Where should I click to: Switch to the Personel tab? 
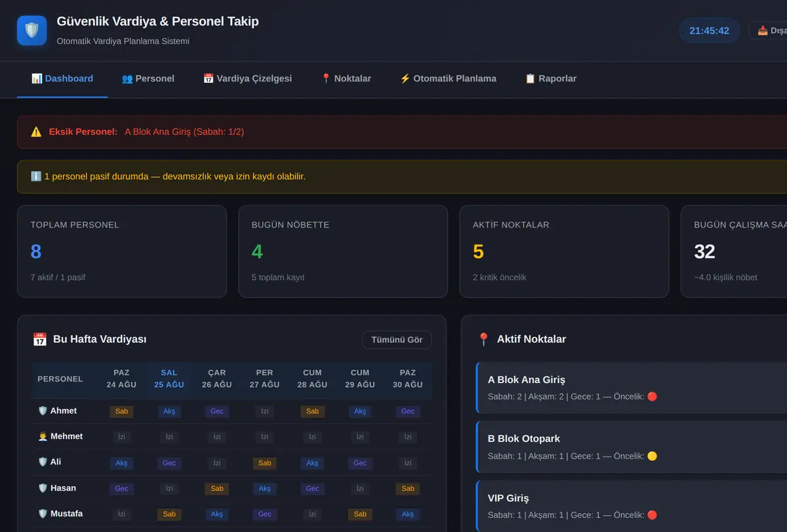(x=148, y=79)
